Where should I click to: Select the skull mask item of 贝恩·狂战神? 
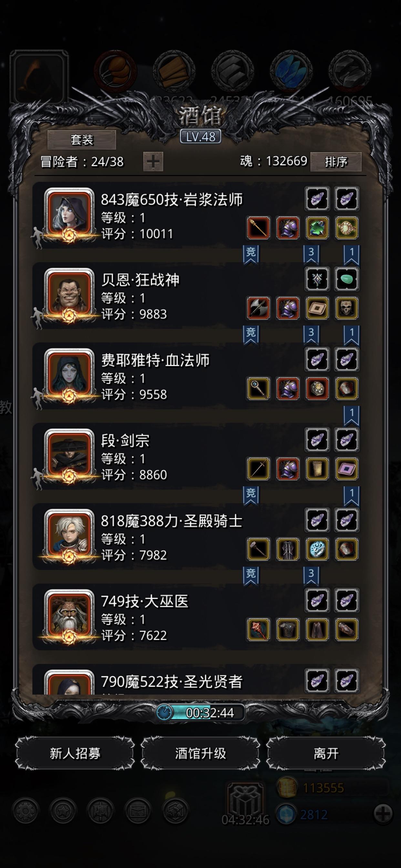[347, 308]
